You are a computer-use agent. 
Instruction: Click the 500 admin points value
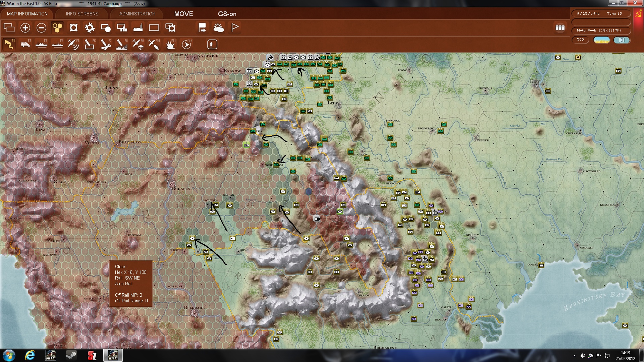coord(580,40)
